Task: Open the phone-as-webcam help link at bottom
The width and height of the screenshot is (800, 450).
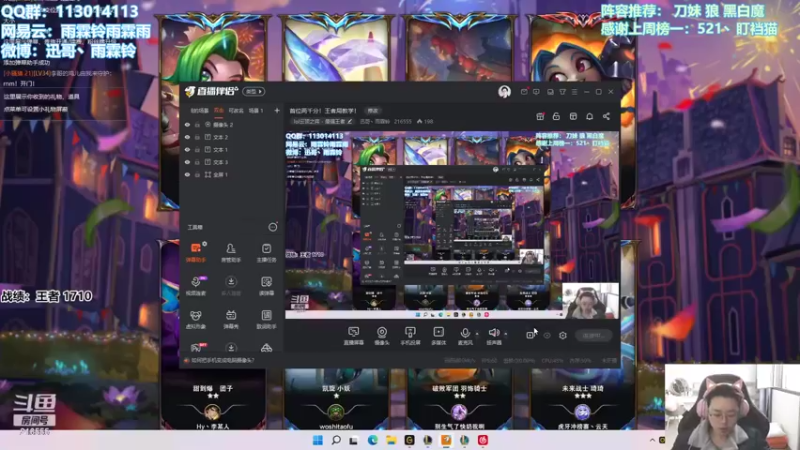Action: click(x=222, y=360)
